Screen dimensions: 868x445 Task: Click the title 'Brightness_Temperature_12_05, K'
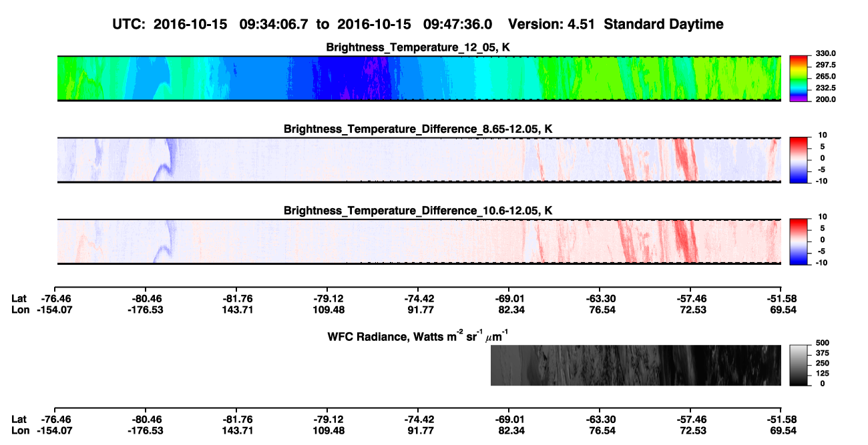[419, 47]
